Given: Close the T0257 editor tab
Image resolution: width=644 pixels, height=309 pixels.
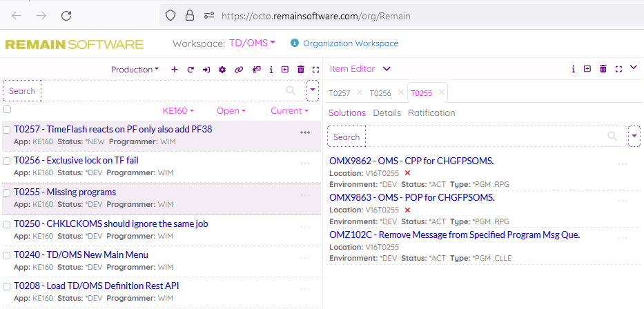Looking at the screenshot, I should click(360, 92).
